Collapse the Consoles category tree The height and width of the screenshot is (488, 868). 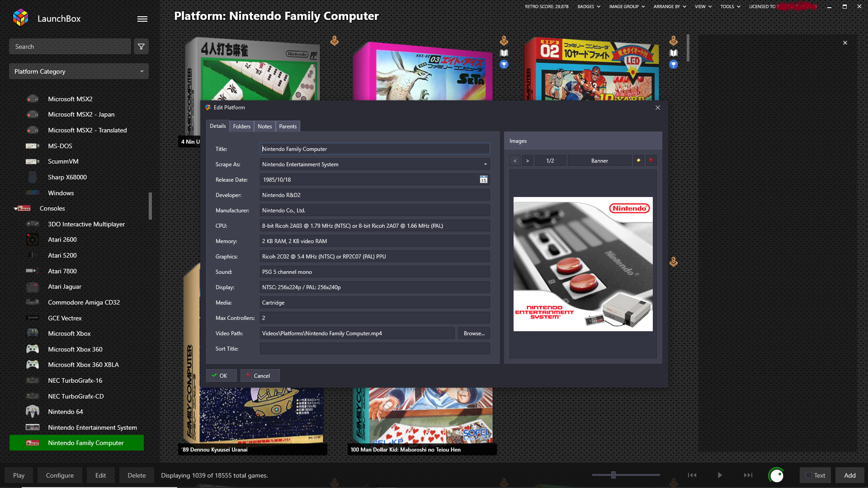tap(15, 209)
